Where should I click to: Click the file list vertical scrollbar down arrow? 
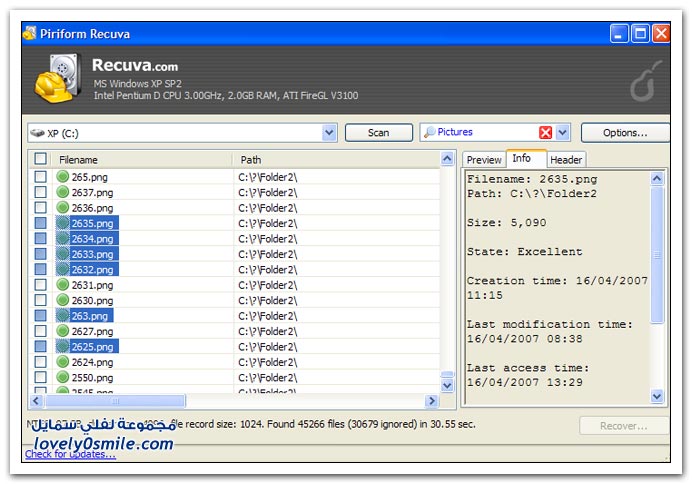(447, 385)
